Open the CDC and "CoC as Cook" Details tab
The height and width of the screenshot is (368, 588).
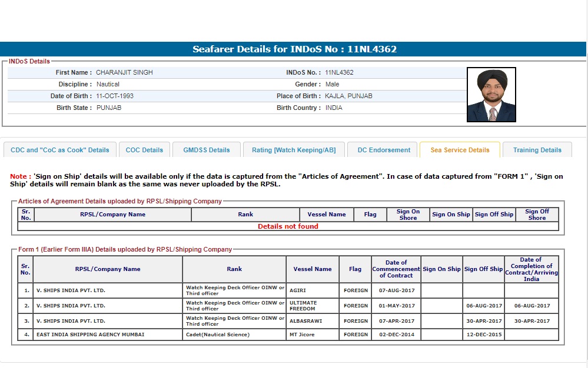[x=60, y=150]
